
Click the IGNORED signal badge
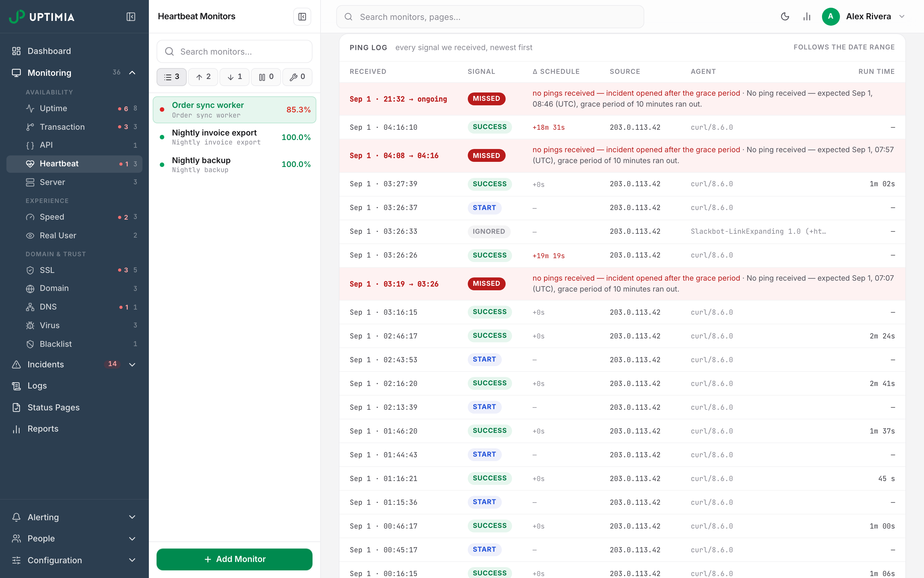click(489, 232)
